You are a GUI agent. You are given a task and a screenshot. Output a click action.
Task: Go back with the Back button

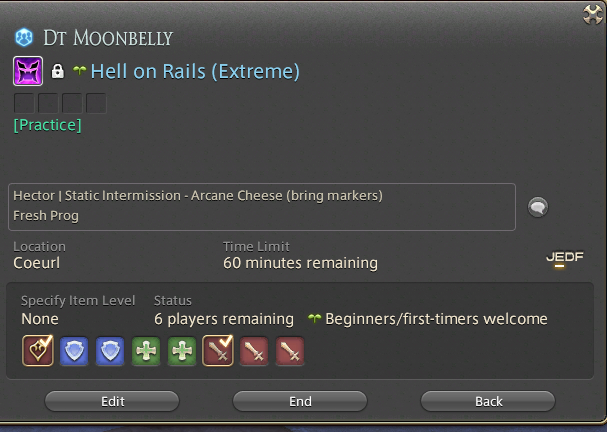[x=488, y=401]
